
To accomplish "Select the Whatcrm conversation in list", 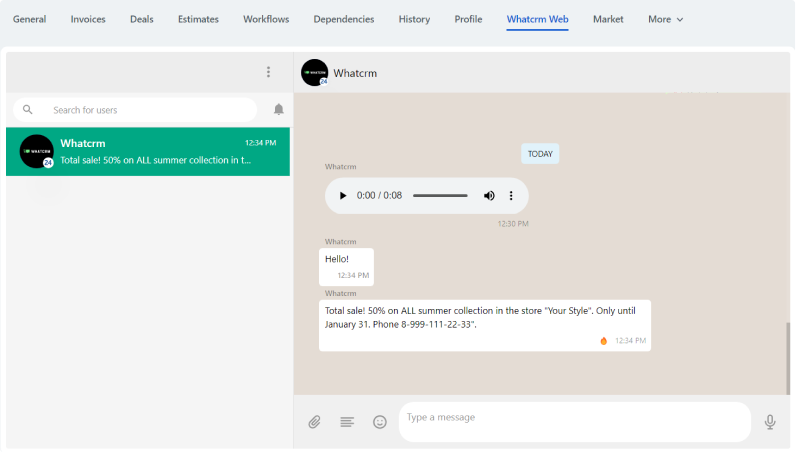I will click(148, 151).
